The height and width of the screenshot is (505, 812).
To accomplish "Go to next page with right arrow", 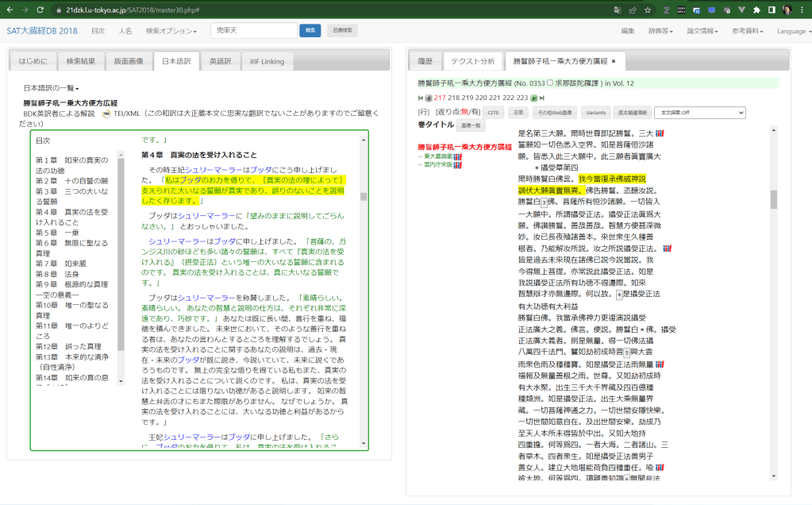I will click(x=534, y=98).
